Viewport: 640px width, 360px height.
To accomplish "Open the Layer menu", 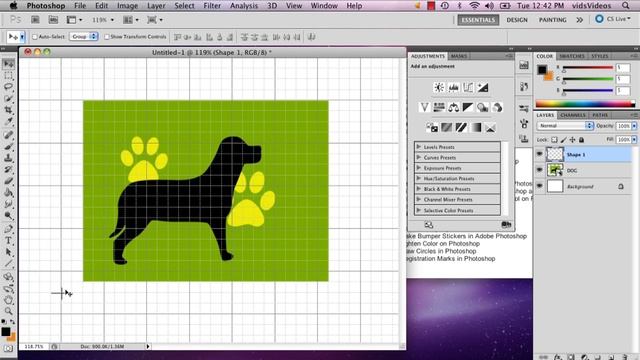I will click(x=156, y=6).
